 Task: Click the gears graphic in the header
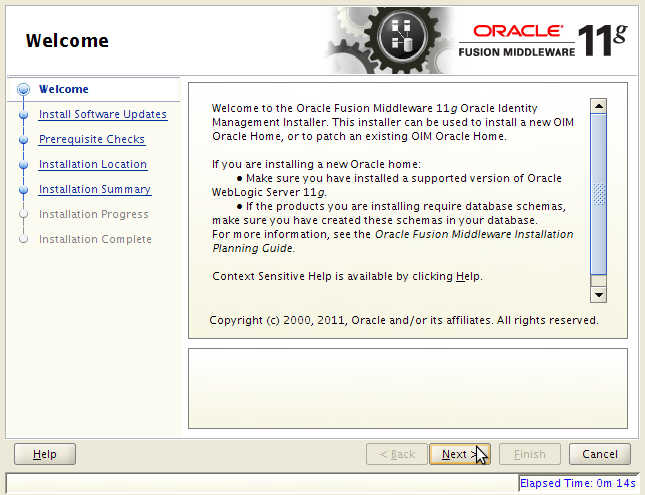point(386,40)
